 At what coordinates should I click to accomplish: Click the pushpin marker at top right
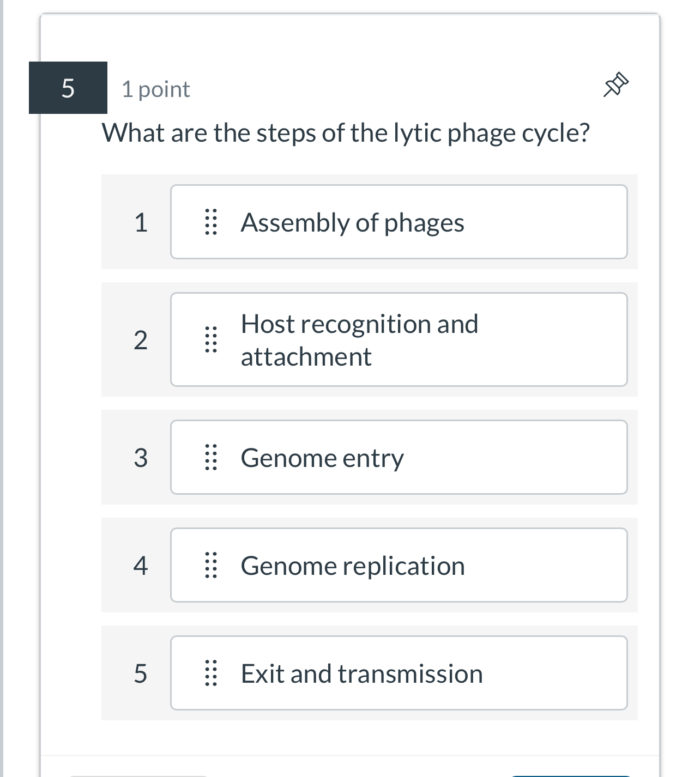pos(615,84)
